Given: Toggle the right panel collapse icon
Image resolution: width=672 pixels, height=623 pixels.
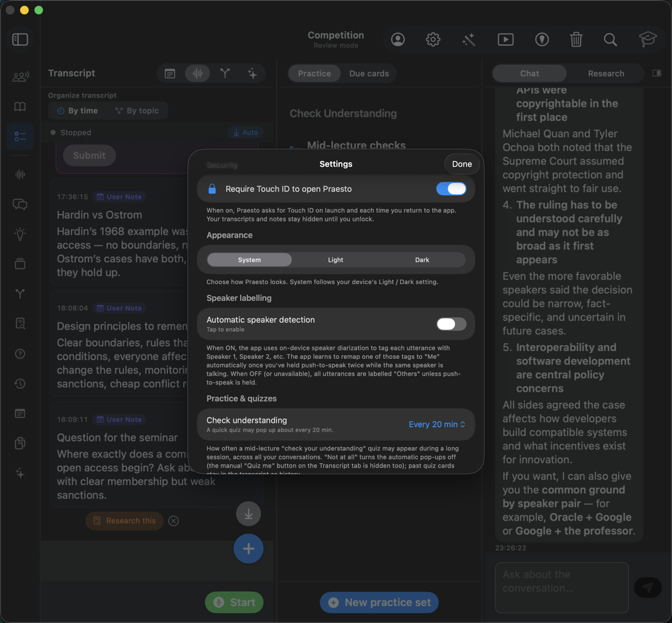Looking at the screenshot, I should [656, 73].
